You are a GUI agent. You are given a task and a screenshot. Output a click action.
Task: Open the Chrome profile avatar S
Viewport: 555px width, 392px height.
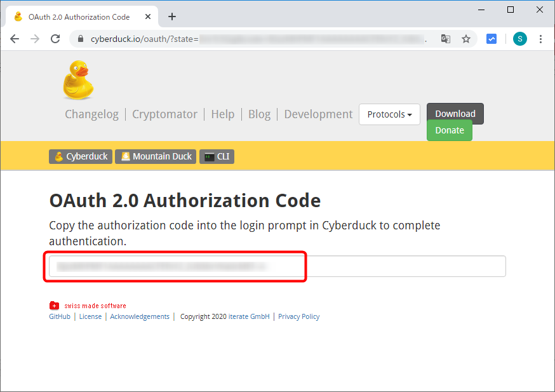point(519,39)
